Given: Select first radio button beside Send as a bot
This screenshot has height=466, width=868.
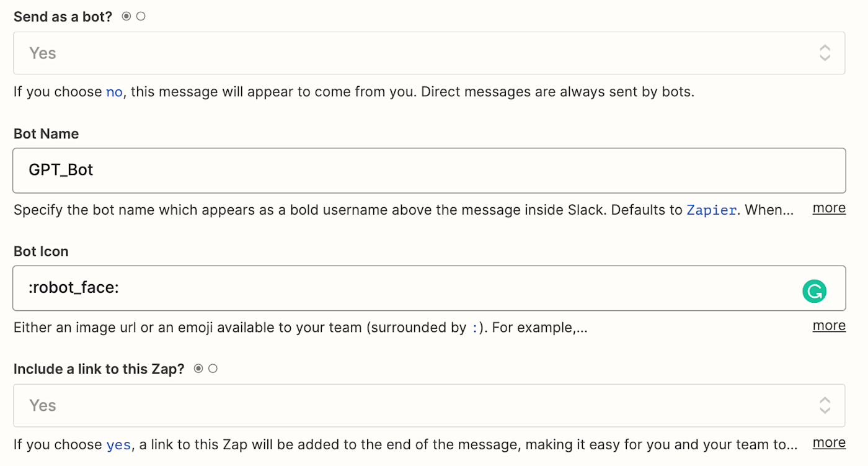Looking at the screenshot, I should pyautogui.click(x=126, y=17).
